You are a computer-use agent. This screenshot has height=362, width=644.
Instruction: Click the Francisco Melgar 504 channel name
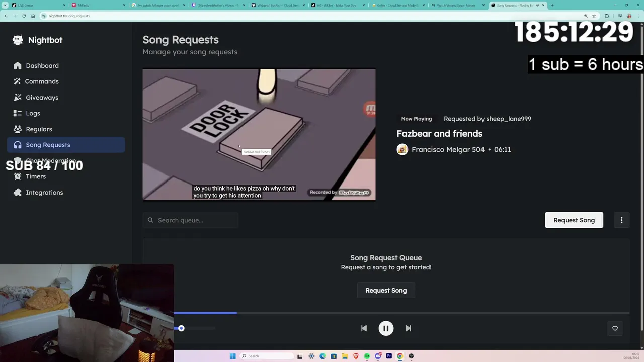(448, 149)
